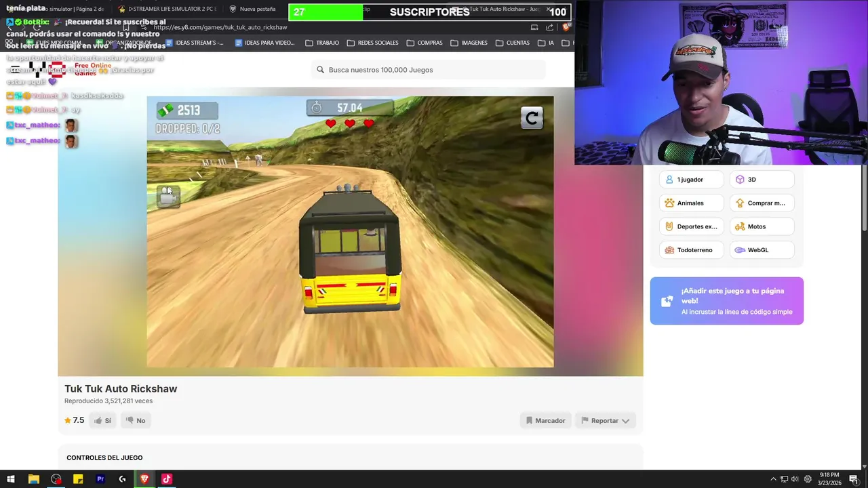The width and height of the screenshot is (868, 488).
Task: Click the CONTROLES DEL JUEGO heading
Action: pos(104,457)
